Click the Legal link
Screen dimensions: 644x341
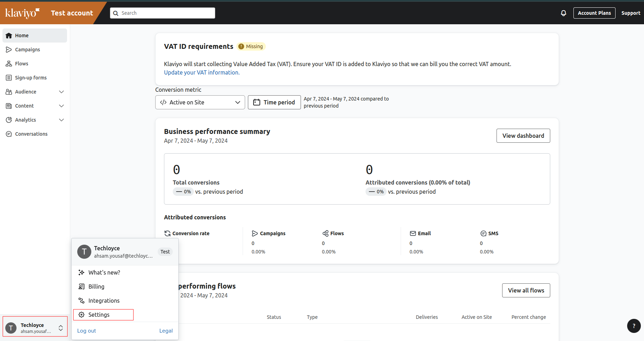[x=166, y=331]
